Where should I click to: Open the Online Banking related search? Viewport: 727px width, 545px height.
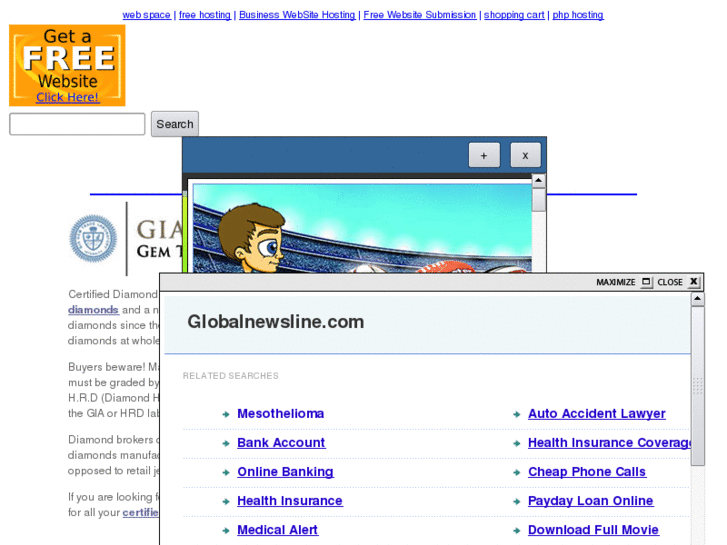tap(285, 472)
